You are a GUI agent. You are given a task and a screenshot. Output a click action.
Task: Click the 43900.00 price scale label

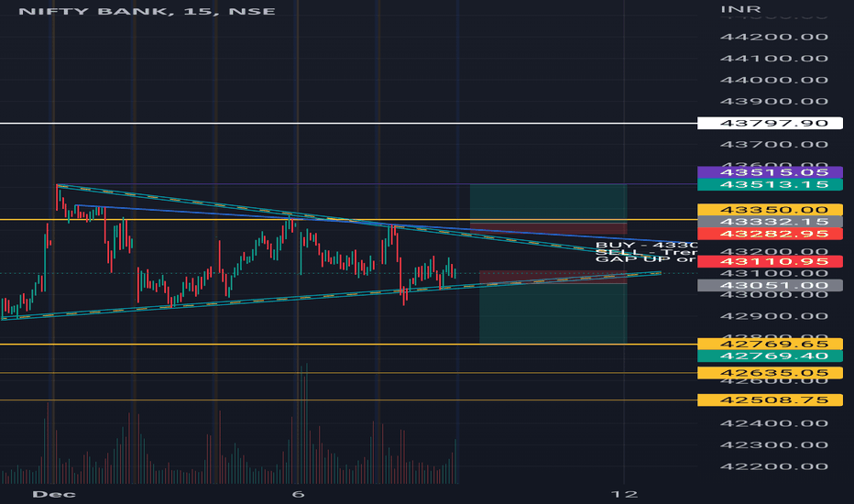pos(774,102)
